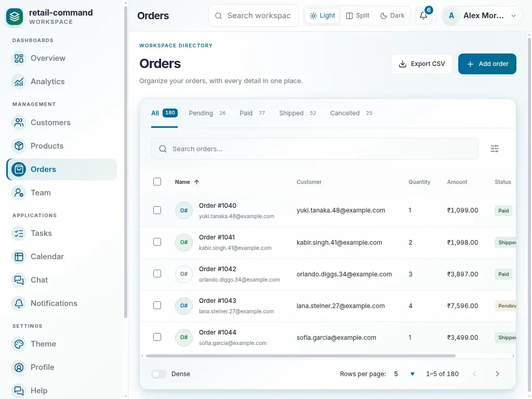
Task: Click customer kabir.singh.41@example.com cell
Action: point(339,243)
